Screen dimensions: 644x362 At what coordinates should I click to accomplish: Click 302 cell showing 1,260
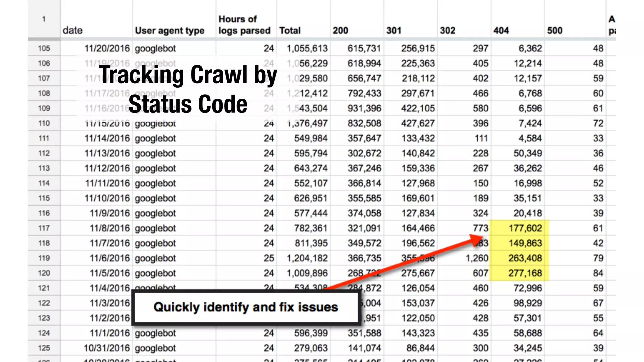coord(464,258)
